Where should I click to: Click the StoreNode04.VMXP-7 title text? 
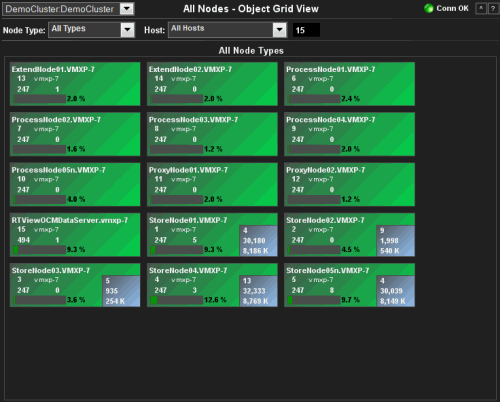pos(188,271)
